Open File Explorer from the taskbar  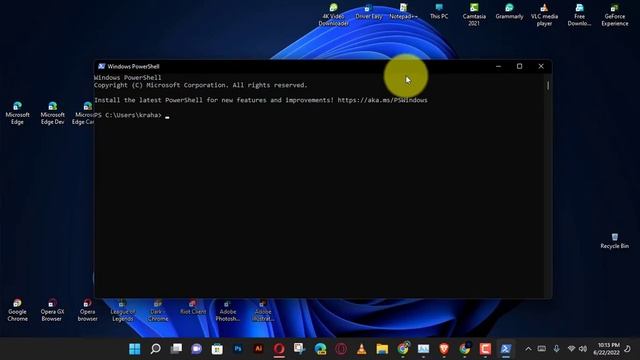coord(382,349)
